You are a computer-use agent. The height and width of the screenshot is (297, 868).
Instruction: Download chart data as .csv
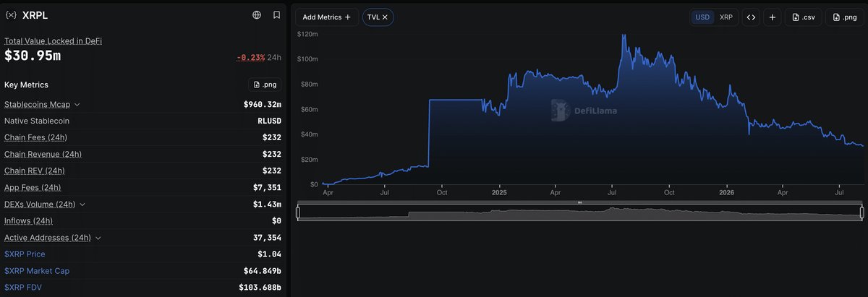pyautogui.click(x=804, y=17)
